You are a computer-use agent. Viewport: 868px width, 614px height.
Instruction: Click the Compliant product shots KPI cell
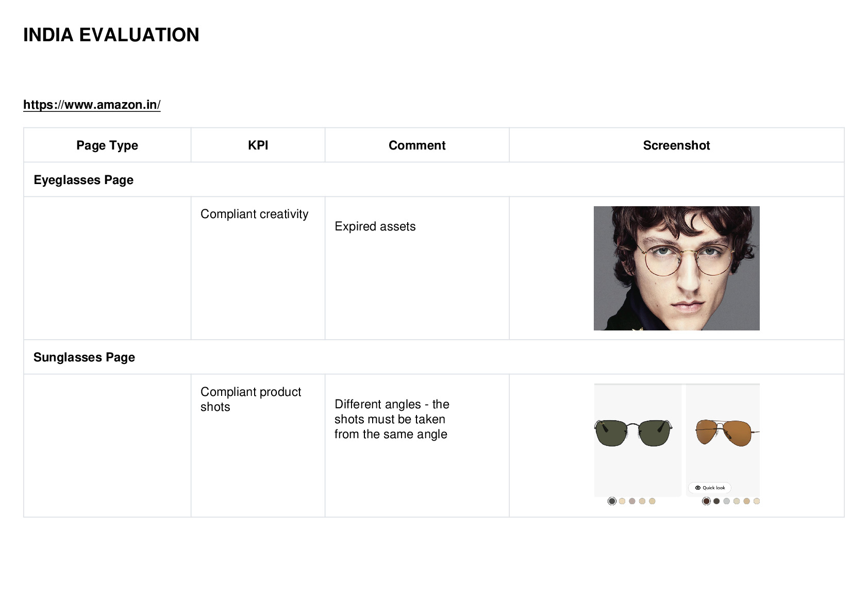tap(258, 445)
